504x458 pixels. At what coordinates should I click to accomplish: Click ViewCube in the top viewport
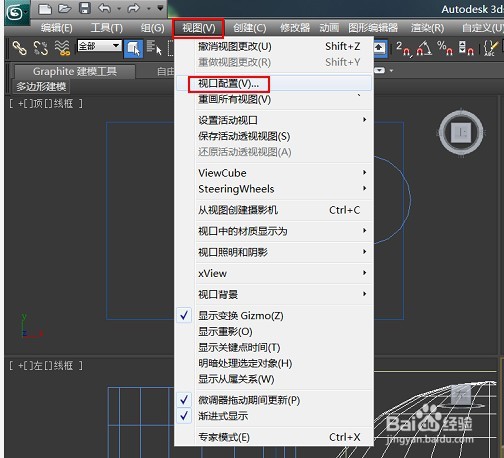(x=461, y=132)
